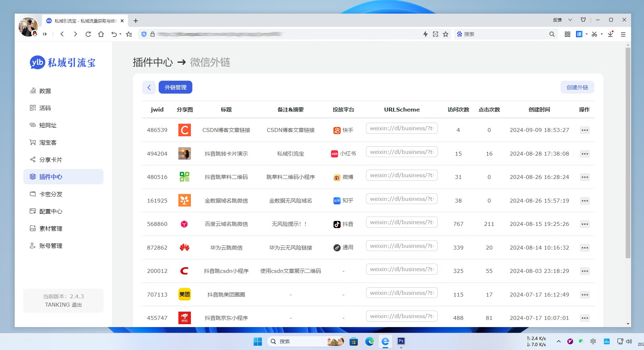Open the actions menu for jwid 486539
This screenshot has width=644, height=350.
click(585, 130)
